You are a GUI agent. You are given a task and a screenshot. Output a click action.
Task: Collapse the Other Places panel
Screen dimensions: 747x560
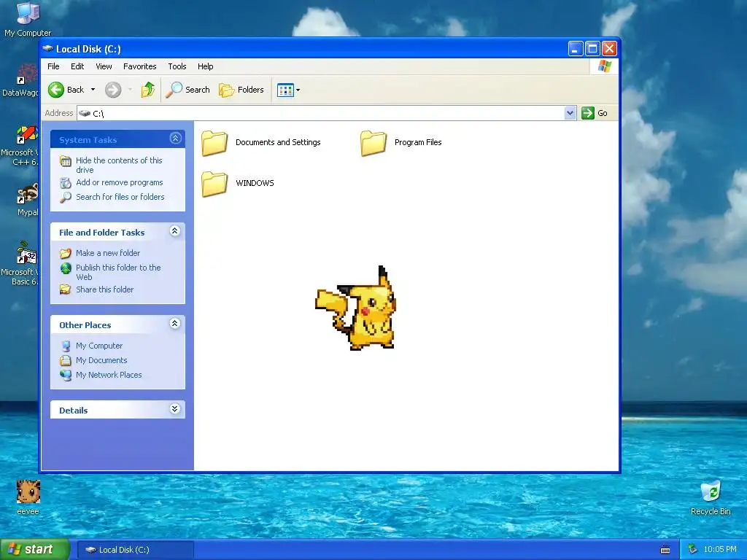point(175,324)
